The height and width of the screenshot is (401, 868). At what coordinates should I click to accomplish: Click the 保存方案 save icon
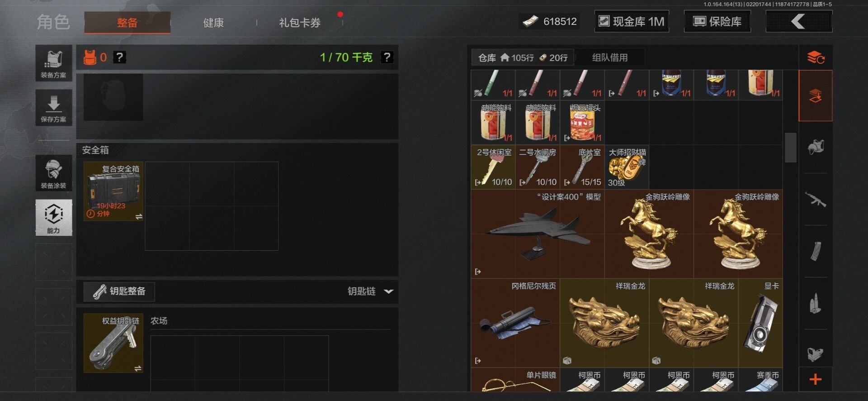click(54, 108)
